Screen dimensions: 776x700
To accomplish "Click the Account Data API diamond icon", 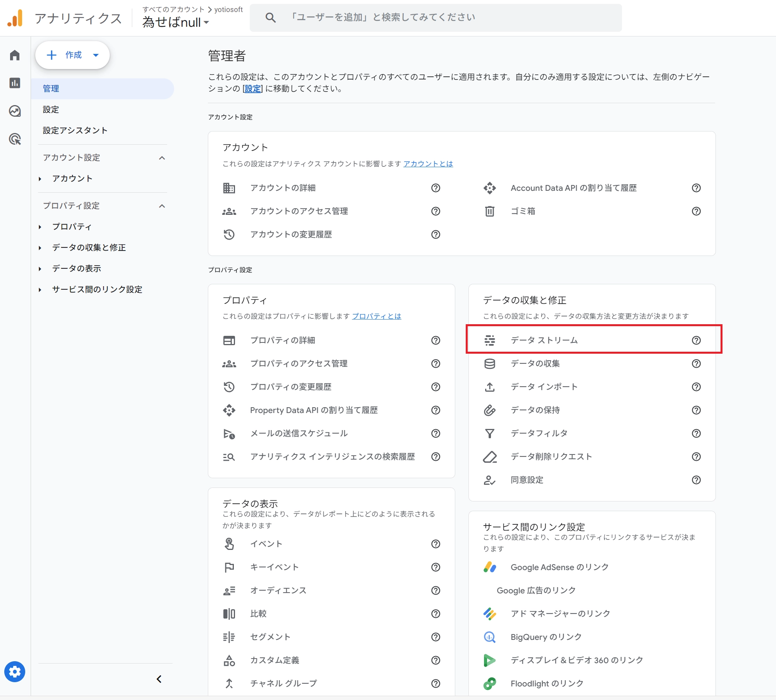I will (x=490, y=188).
